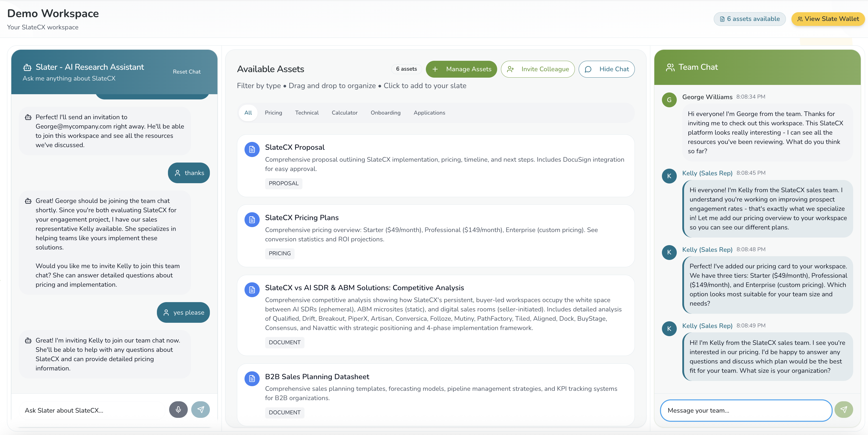Select the Onboarding filter tab
Viewport: 868px width, 435px height.
385,113
